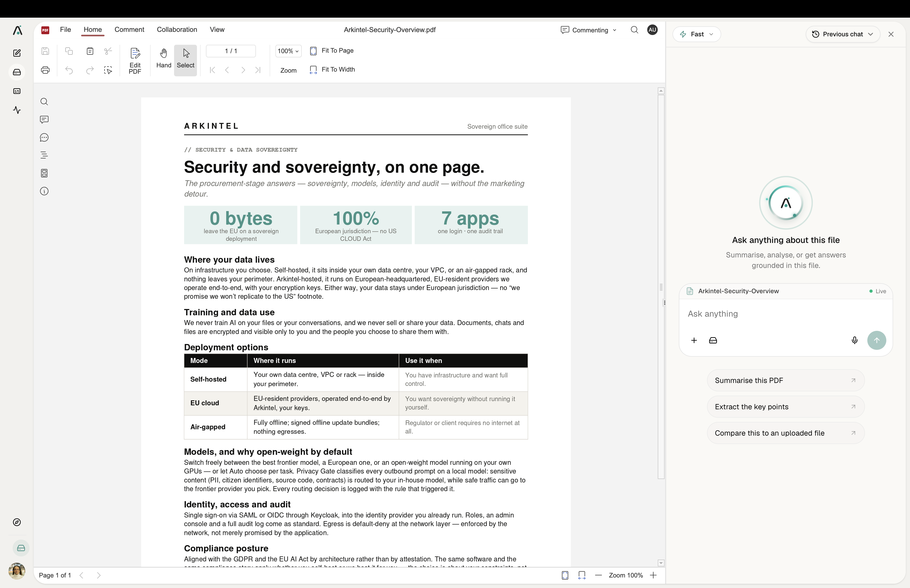Click Summarise this PDF suggestion
The image size is (910, 588).
pyautogui.click(x=785, y=381)
